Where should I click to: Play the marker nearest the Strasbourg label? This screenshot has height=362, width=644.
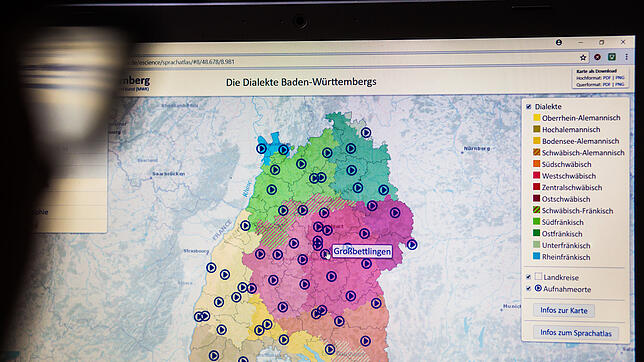click(211, 268)
